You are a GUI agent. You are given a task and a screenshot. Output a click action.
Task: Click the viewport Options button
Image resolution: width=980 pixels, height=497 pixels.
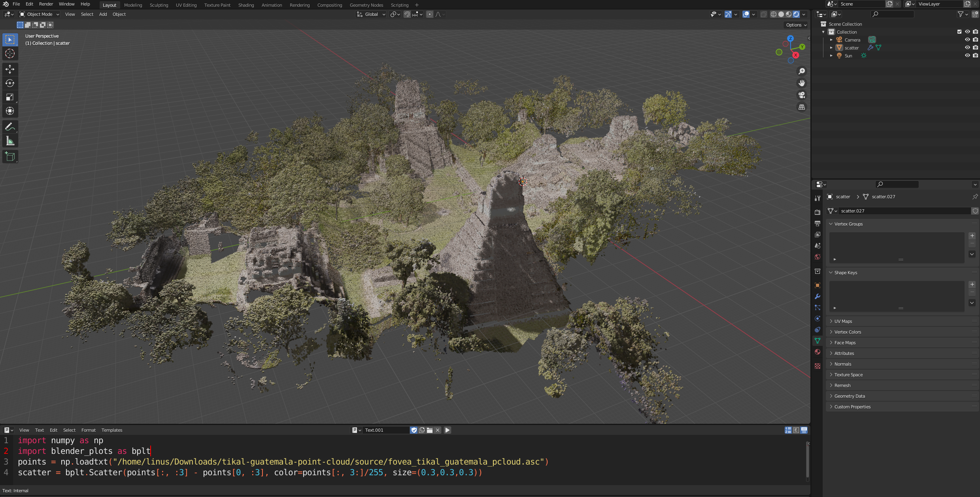[x=796, y=25]
